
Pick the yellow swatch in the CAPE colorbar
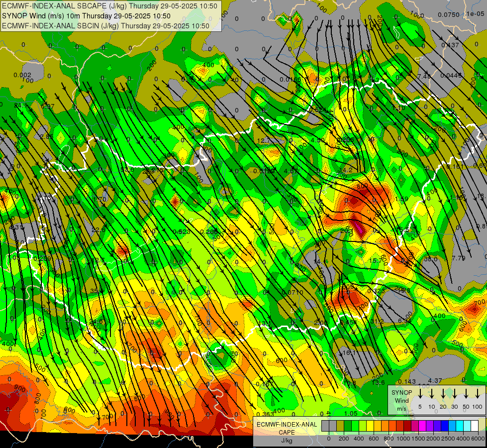[x=370, y=426]
